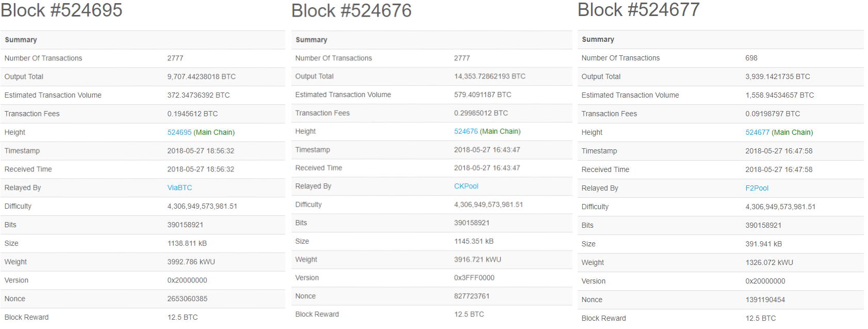Open the ViaBTC relayed-by link

tap(179, 188)
